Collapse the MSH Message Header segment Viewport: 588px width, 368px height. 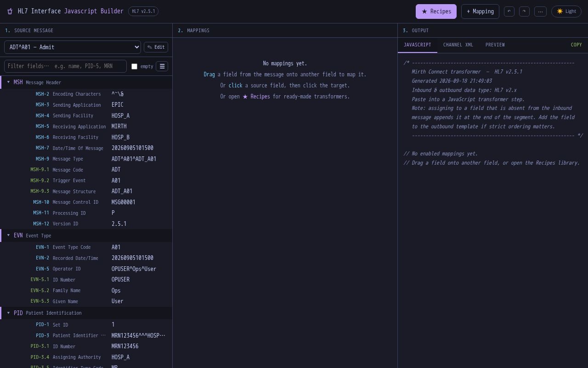point(86,82)
